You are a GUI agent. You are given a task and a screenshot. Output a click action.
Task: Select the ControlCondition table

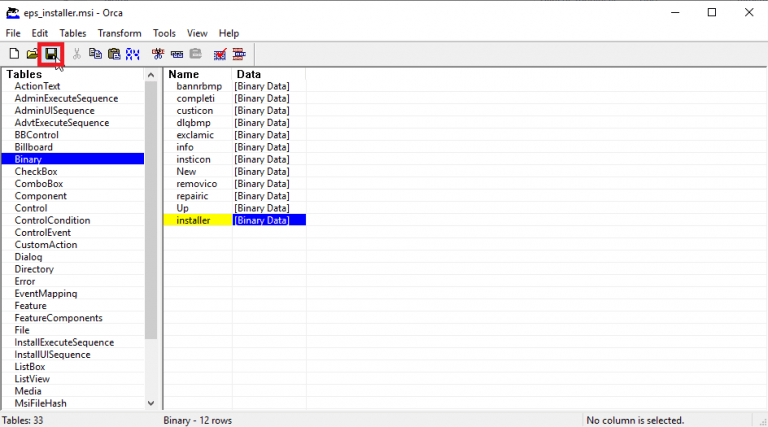click(52, 220)
